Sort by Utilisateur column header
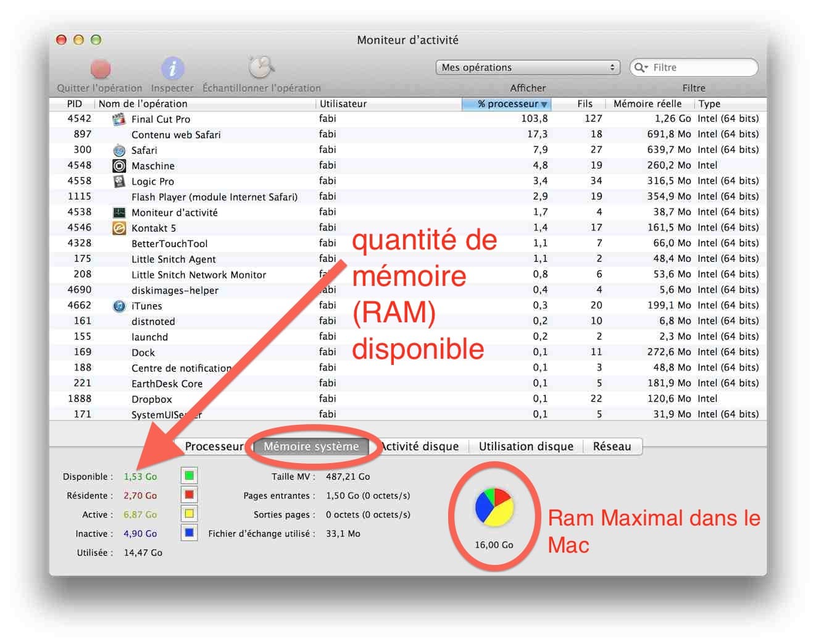The width and height of the screenshot is (816, 644). click(x=388, y=104)
